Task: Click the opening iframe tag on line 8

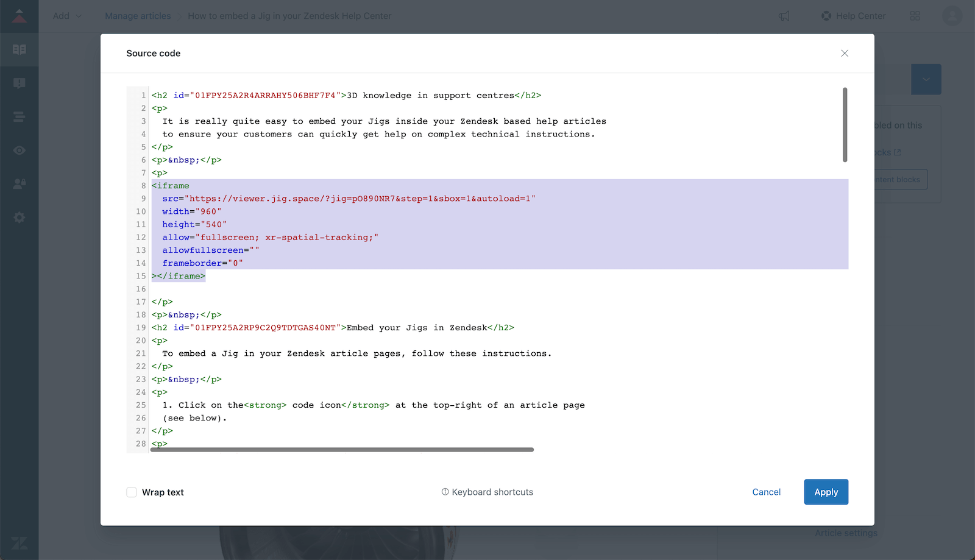Action: pyautogui.click(x=171, y=186)
